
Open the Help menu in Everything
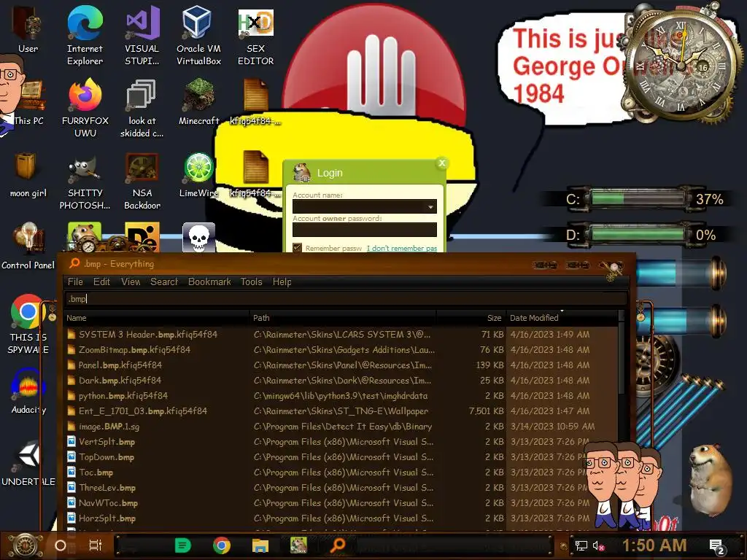coord(282,282)
